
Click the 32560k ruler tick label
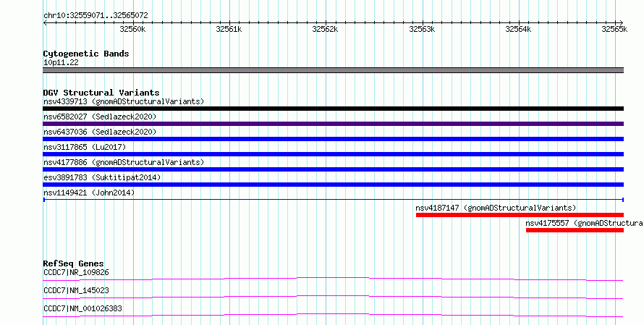132,29
